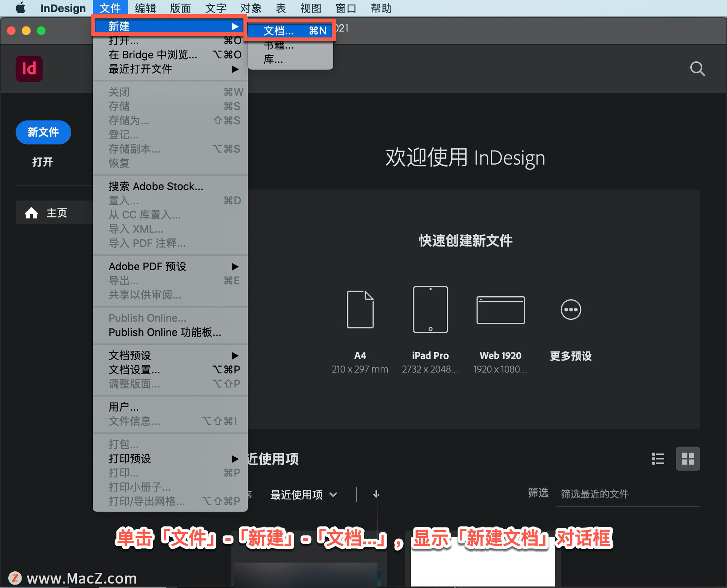Image resolution: width=727 pixels, height=588 pixels.
Task: Click the 1920 x 1080... size text
Action: 500,369
